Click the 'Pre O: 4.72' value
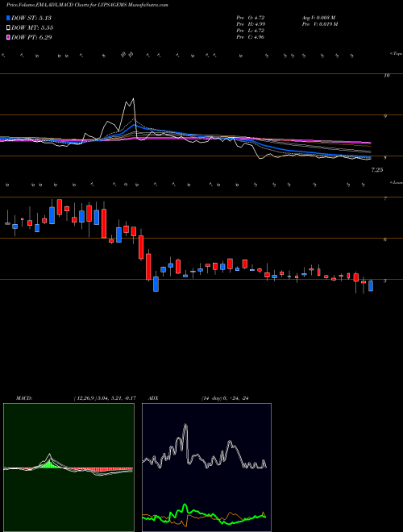Viewport: 403px width, 532px height. coord(251,18)
